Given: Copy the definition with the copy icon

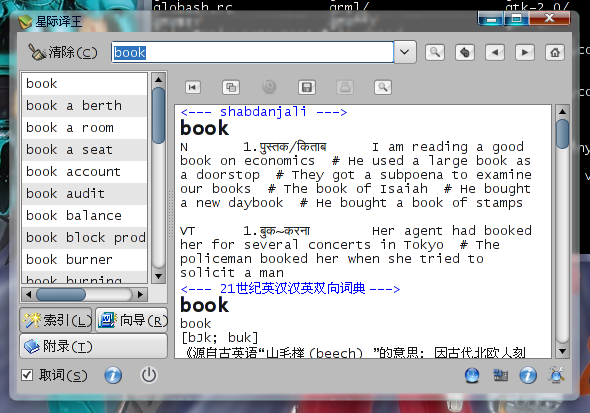Looking at the screenshot, I should pyautogui.click(x=231, y=87).
